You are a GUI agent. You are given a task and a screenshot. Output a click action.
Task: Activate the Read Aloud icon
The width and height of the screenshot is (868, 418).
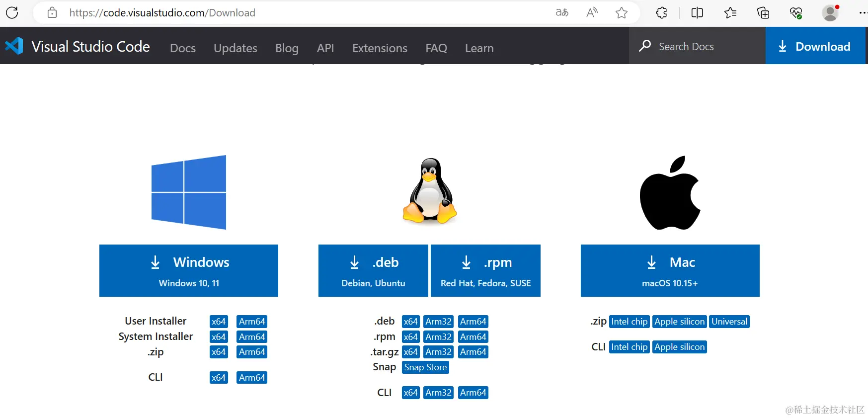pos(592,12)
